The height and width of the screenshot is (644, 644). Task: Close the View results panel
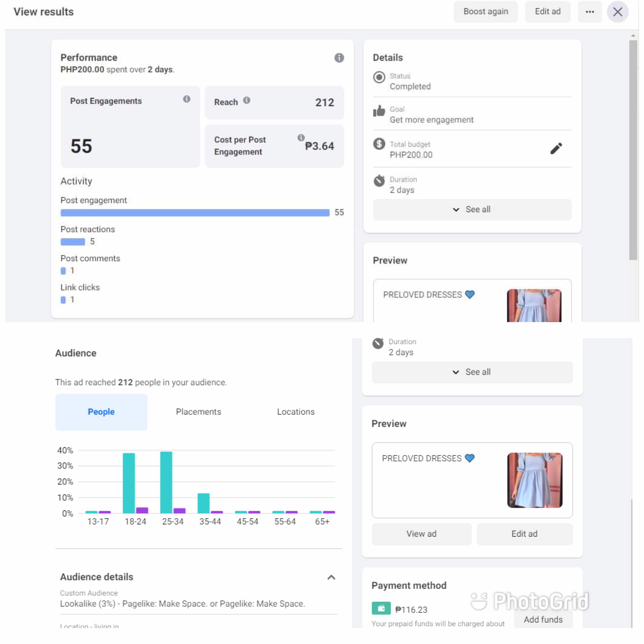coord(617,12)
